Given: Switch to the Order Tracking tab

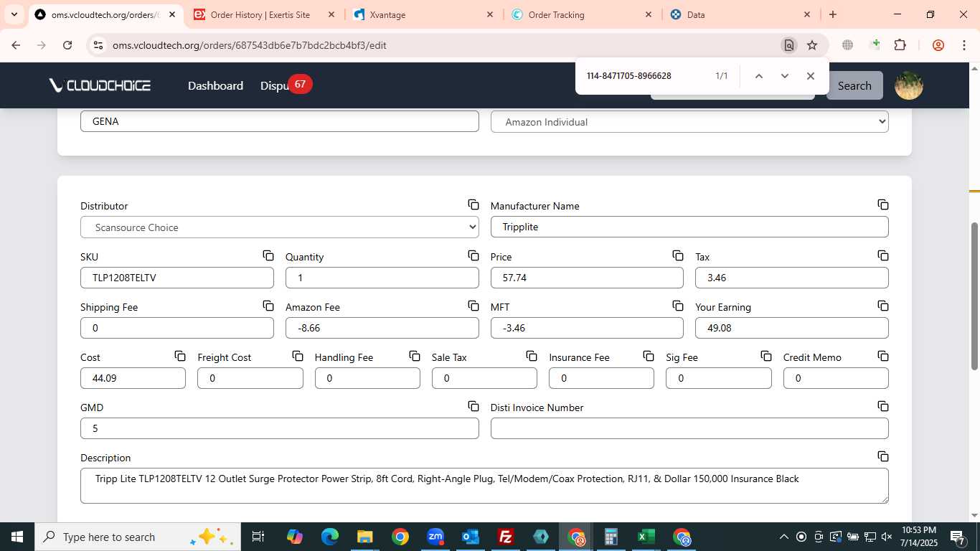Looking at the screenshot, I should (581, 14).
